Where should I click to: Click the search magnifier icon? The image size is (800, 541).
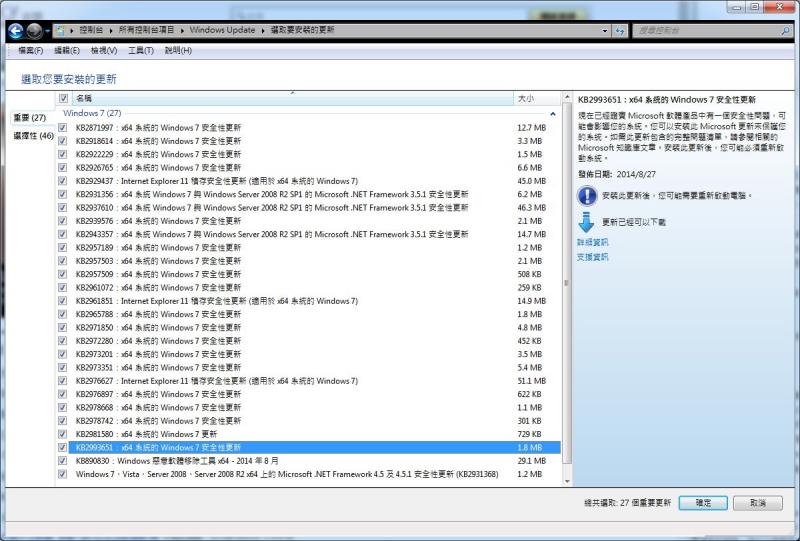click(x=786, y=31)
